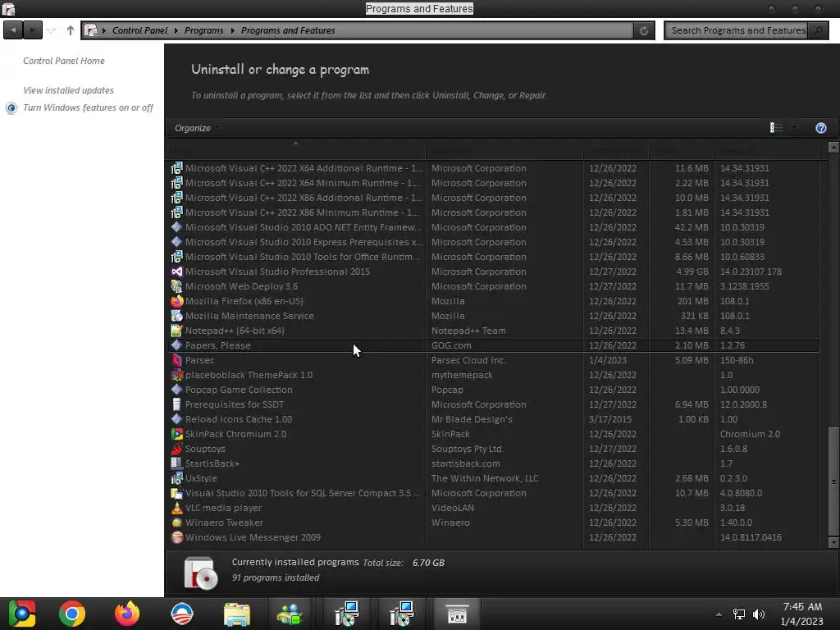Screen dimensions: 840x630
Task: Click scrollbar up arrow
Action: coord(833,146)
